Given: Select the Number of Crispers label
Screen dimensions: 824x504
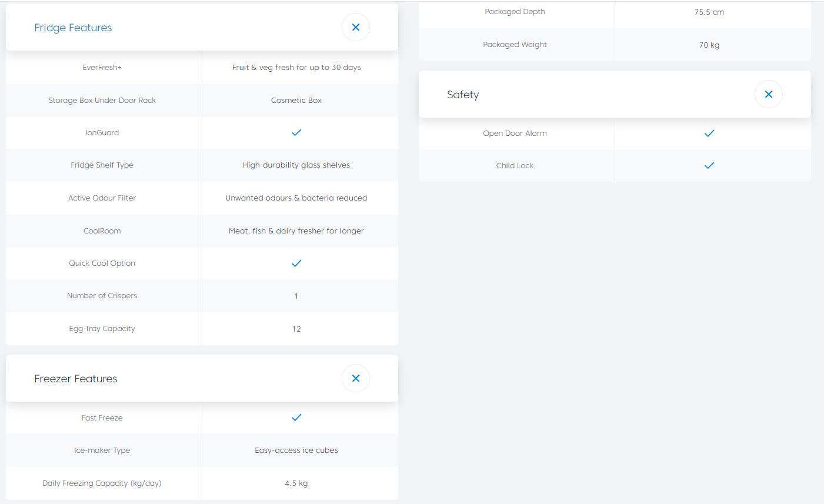Looking at the screenshot, I should [x=102, y=296].
